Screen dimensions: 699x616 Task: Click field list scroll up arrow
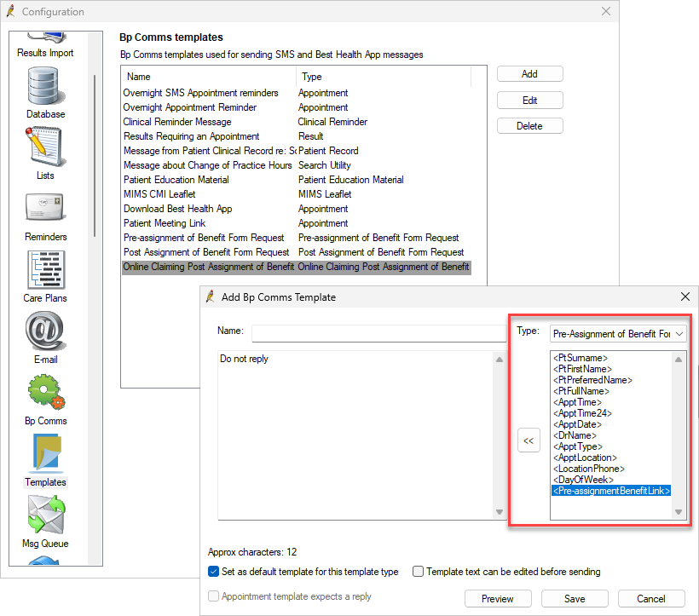pyautogui.click(x=679, y=360)
